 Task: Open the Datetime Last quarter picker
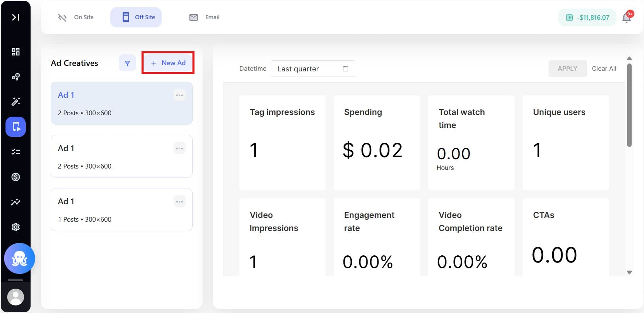[313, 69]
